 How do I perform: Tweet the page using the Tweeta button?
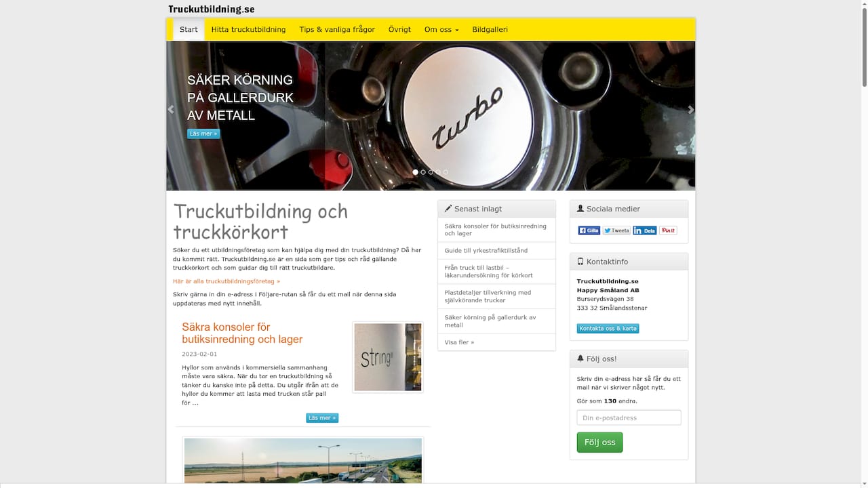tap(616, 230)
